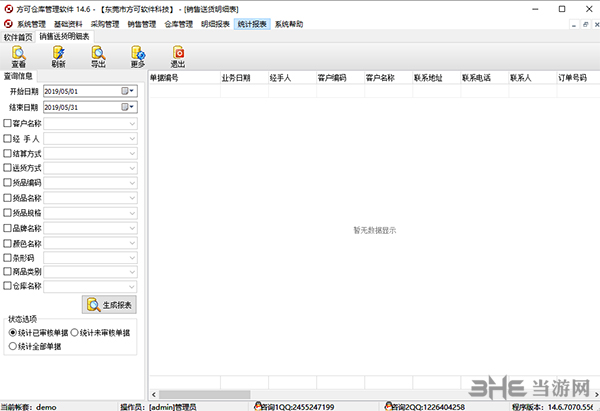Expand the 结算方式 dropdown list
The height and width of the screenshot is (411, 600).
pos(132,153)
